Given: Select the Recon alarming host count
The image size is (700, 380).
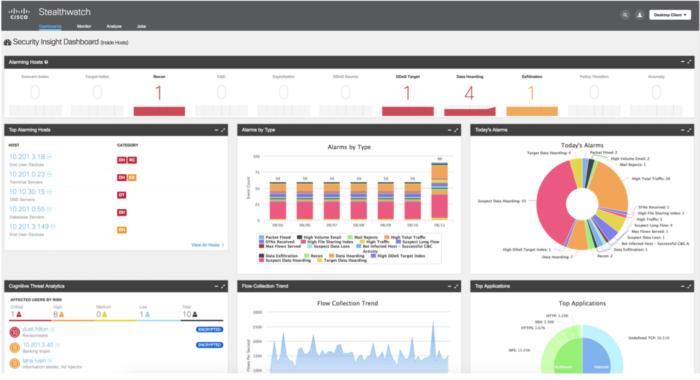Looking at the screenshot, I should point(158,93).
